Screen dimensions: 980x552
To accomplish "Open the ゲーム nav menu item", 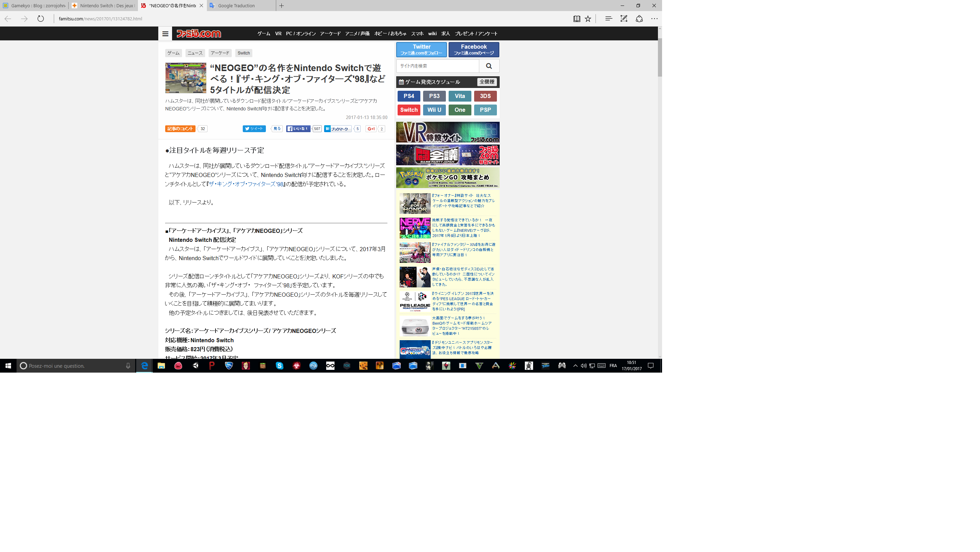I will (x=264, y=33).
